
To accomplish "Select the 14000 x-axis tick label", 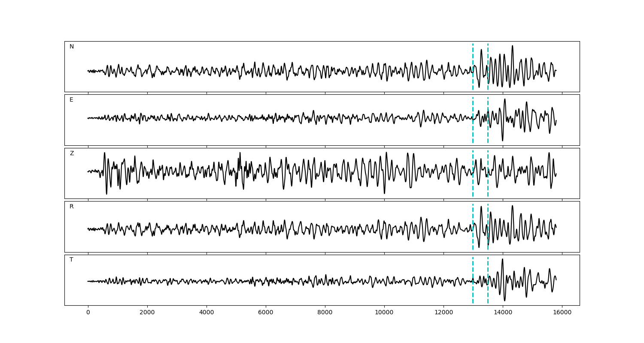I will [x=502, y=313].
